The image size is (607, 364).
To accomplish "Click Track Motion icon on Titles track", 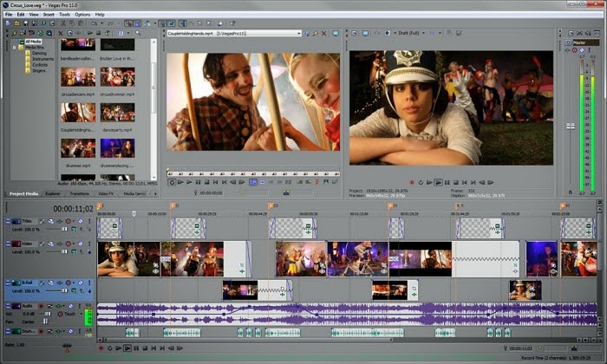I will (50, 221).
